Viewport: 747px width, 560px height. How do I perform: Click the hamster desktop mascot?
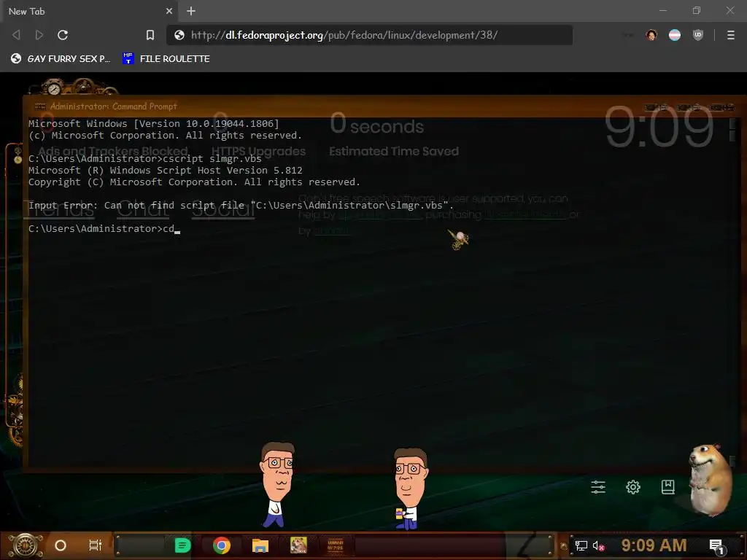711,480
